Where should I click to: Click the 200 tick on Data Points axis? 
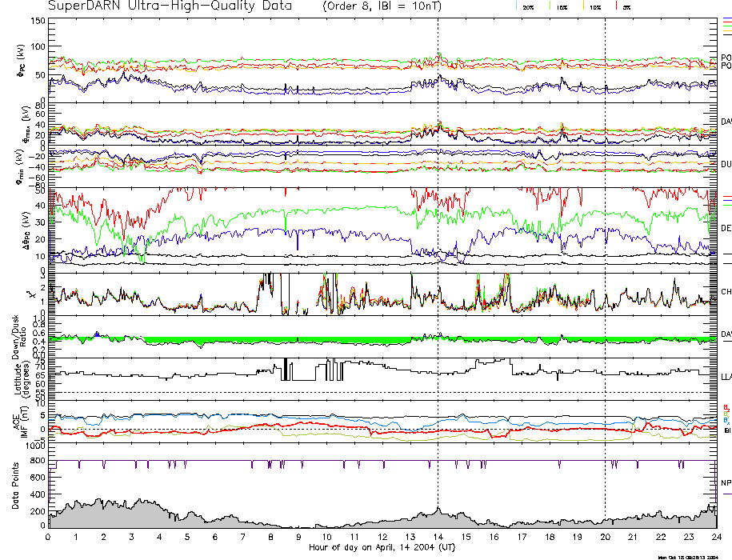(38, 511)
